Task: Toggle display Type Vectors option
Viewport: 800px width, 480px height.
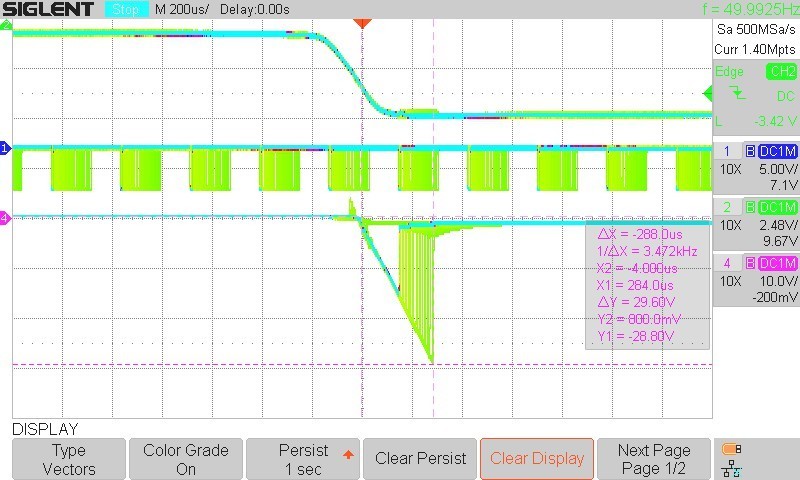Action: point(69,459)
